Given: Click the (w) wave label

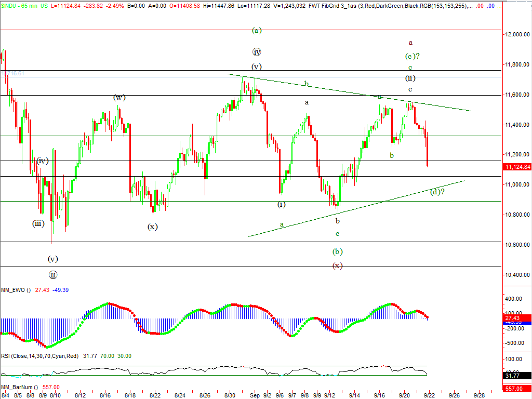Looking at the screenshot, I should (119, 97).
